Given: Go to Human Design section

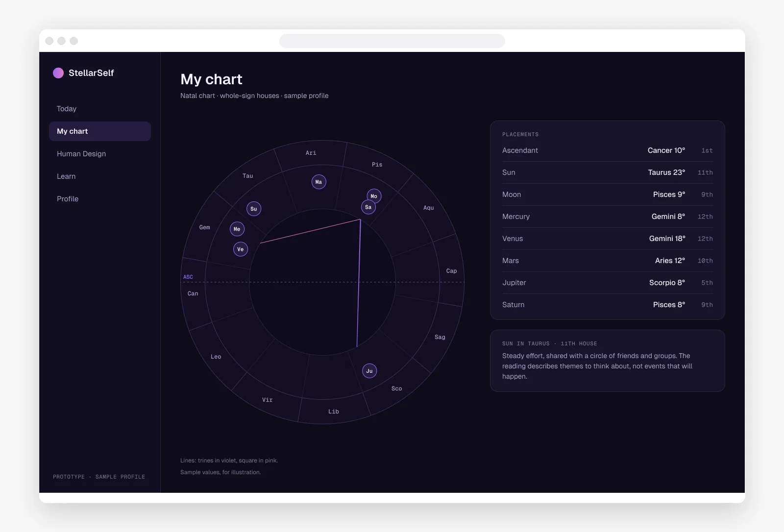Looking at the screenshot, I should pos(100,154).
